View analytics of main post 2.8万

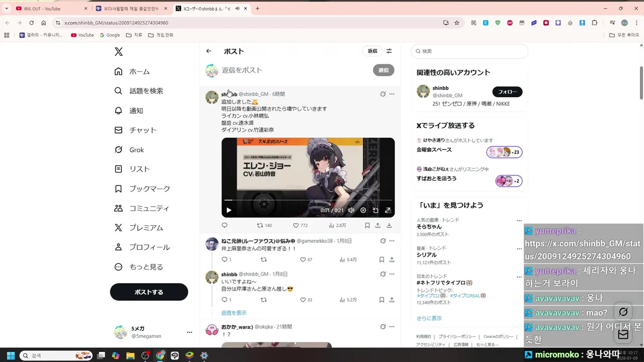point(337,226)
